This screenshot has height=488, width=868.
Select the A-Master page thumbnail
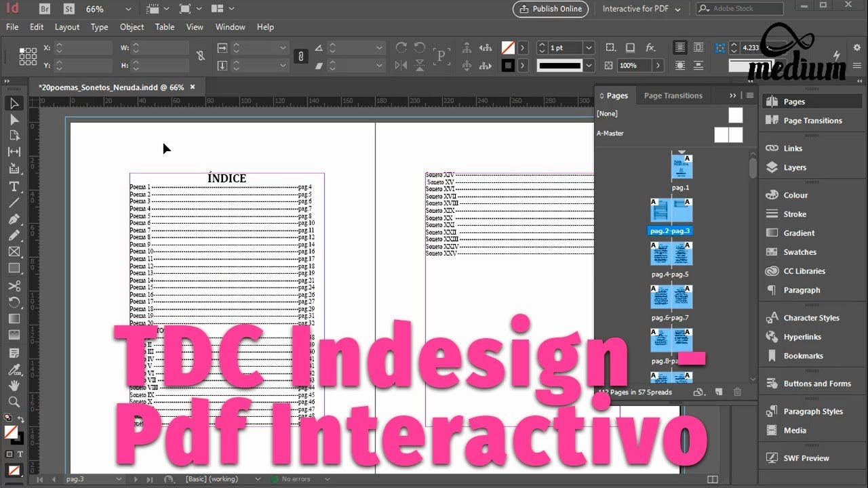coord(728,134)
